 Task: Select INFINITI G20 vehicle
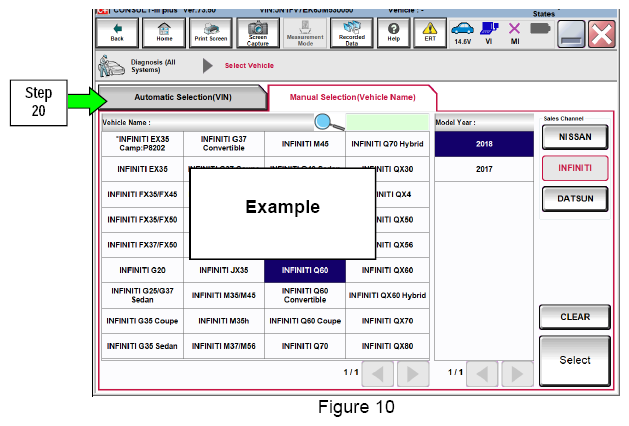click(x=142, y=270)
